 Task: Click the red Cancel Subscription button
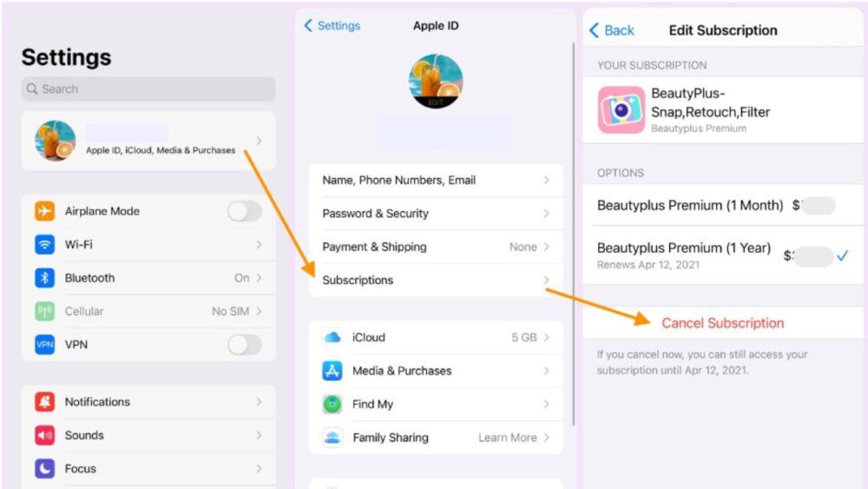coord(722,323)
